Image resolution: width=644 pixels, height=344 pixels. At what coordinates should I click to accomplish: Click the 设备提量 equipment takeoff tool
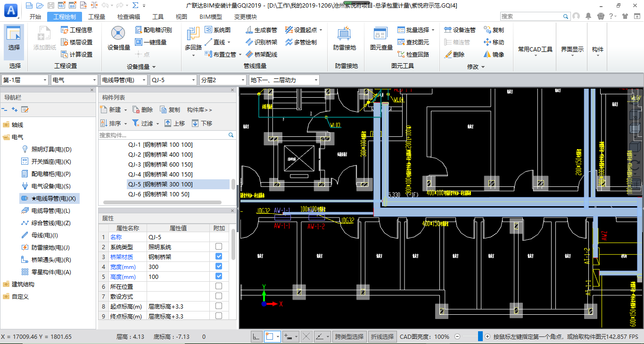119,39
